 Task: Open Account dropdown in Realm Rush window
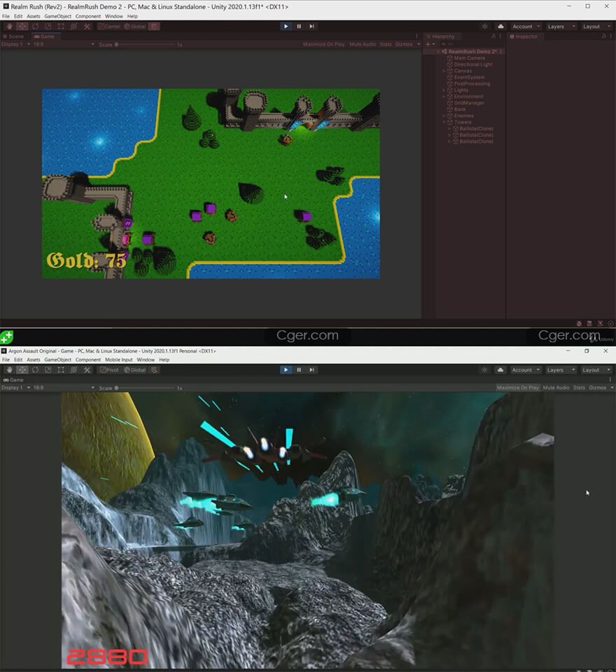526,27
